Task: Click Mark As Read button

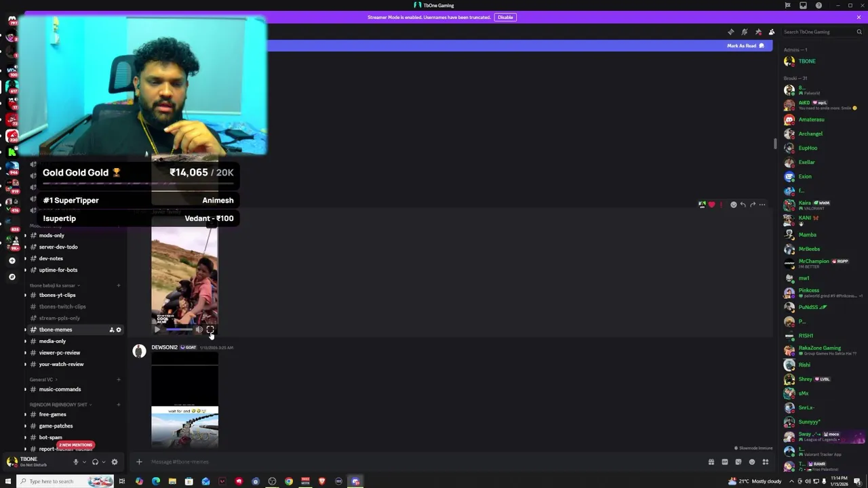Action: (745, 46)
